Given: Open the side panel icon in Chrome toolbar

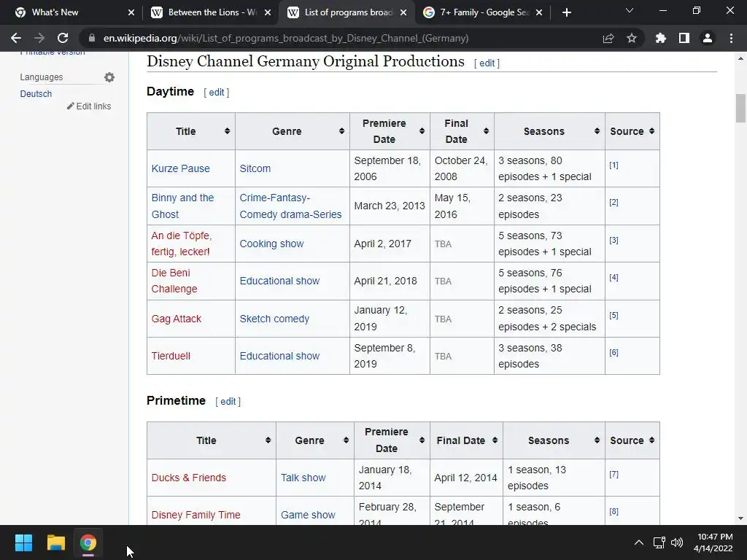Looking at the screenshot, I should [684, 38].
